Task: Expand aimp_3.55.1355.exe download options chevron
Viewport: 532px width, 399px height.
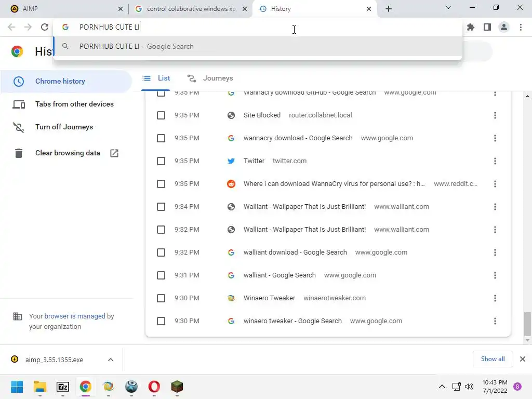Action: (x=111, y=360)
